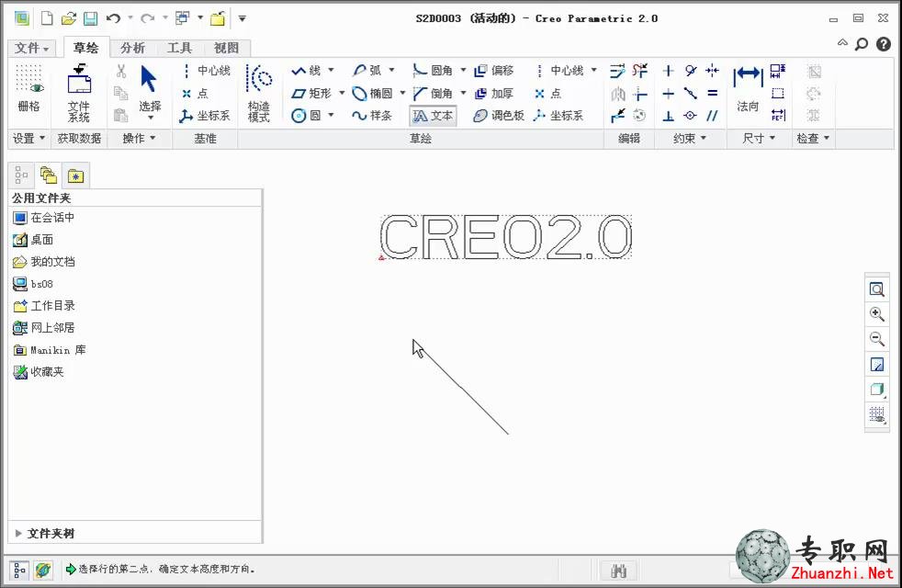Image resolution: width=902 pixels, height=588 pixels.
Task: Expand the 操作 group dropdown
Action: [140, 138]
